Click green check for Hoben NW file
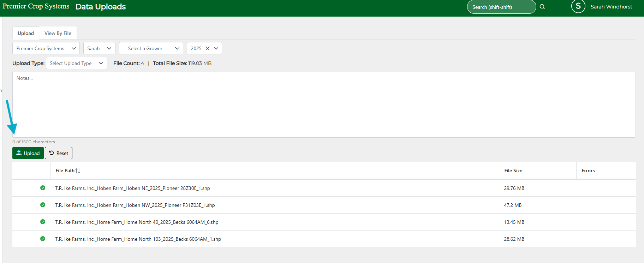Screen dimensions: 644x263 pos(43,205)
